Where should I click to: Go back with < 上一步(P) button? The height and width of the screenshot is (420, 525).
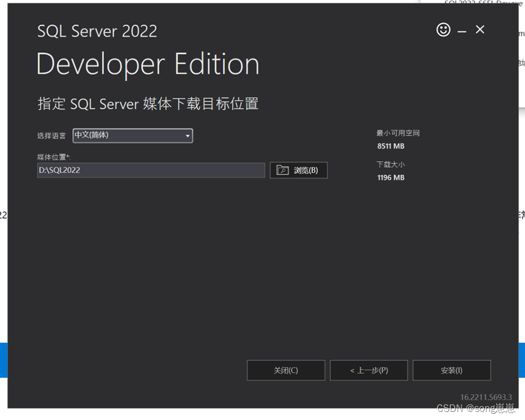[x=369, y=370]
